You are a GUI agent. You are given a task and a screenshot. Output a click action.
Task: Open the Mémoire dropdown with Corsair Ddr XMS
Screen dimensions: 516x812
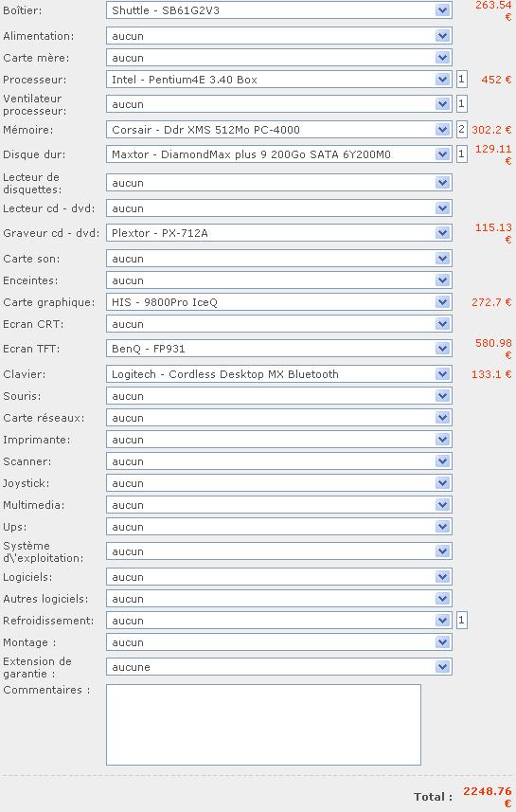(279, 130)
